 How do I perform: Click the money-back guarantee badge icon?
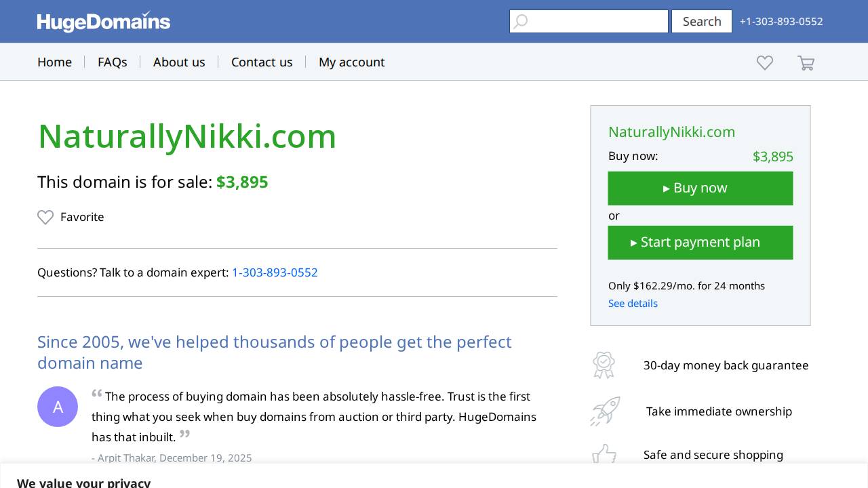pos(604,365)
